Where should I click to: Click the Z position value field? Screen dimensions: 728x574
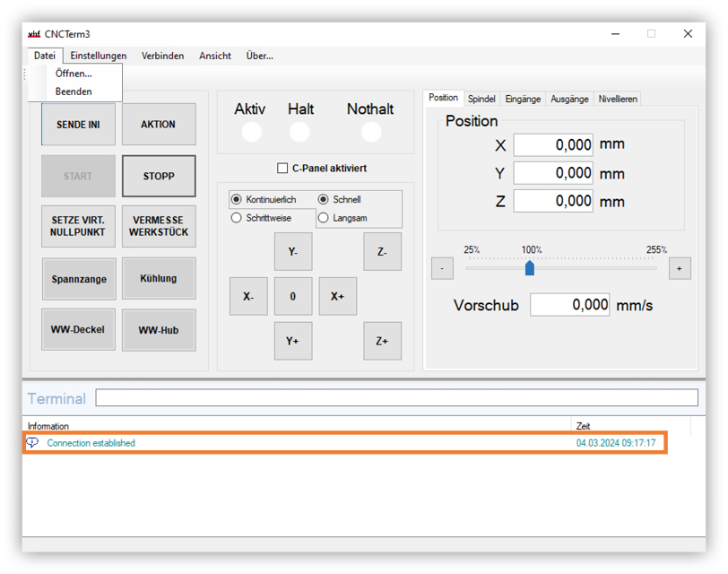(553, 201)
